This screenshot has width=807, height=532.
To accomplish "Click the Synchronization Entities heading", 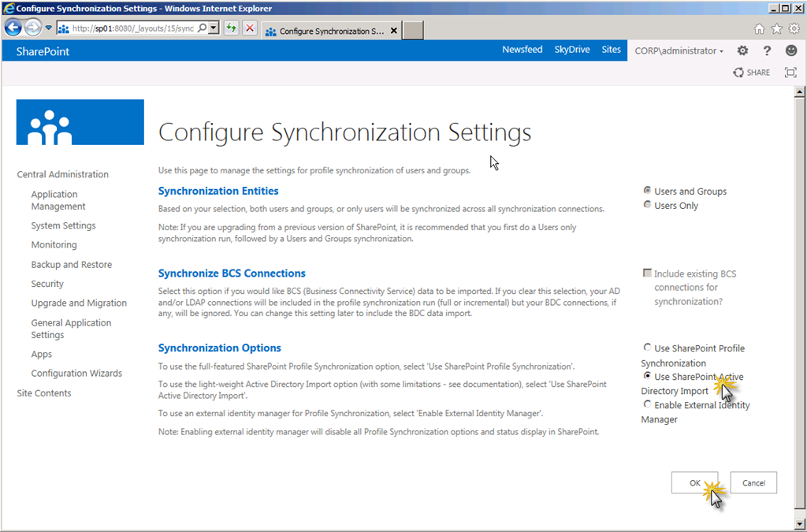I will coord(218,191).
